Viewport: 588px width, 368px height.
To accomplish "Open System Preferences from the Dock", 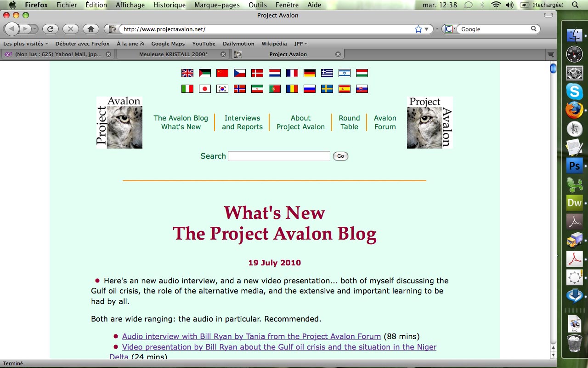I will click(574, 72).
